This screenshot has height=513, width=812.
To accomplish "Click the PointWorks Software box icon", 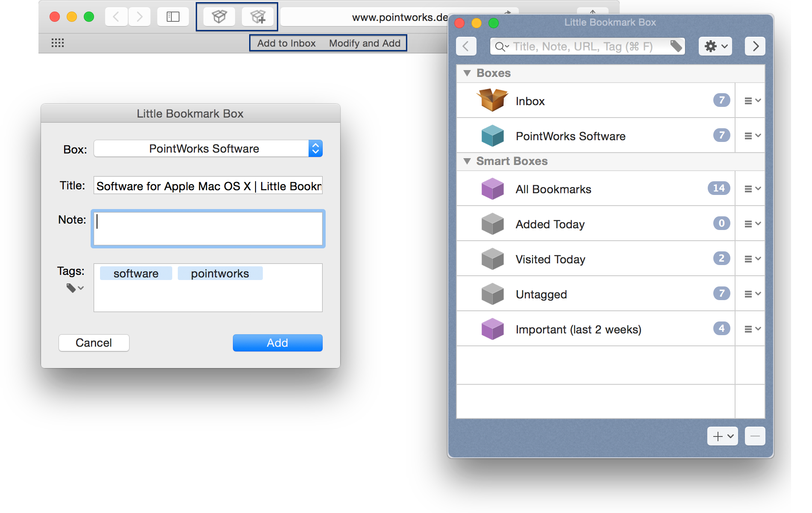I will pos(492,136).
